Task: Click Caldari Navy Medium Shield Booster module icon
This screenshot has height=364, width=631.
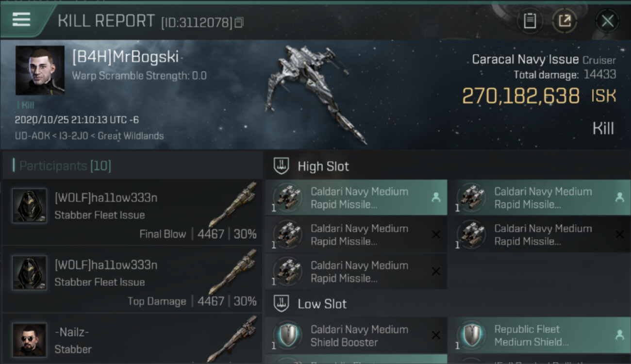Action: point(288,335)
